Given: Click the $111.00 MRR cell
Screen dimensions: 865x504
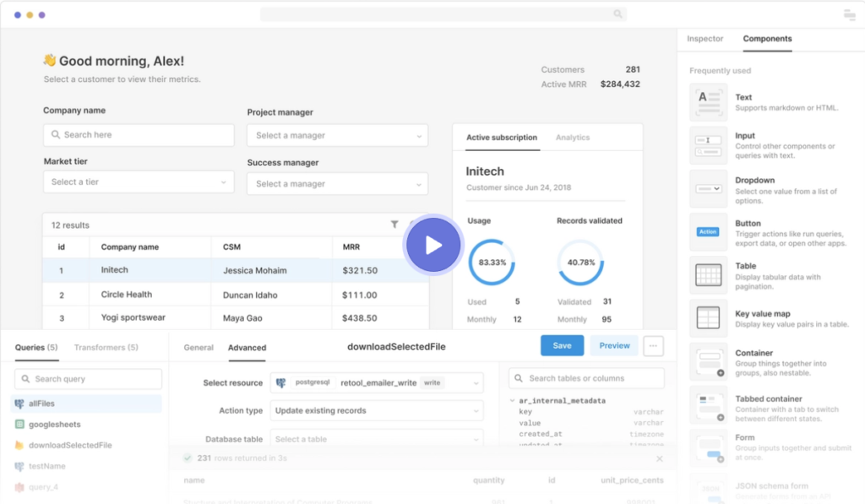Looking at the screenshot, I should (360, 295).
